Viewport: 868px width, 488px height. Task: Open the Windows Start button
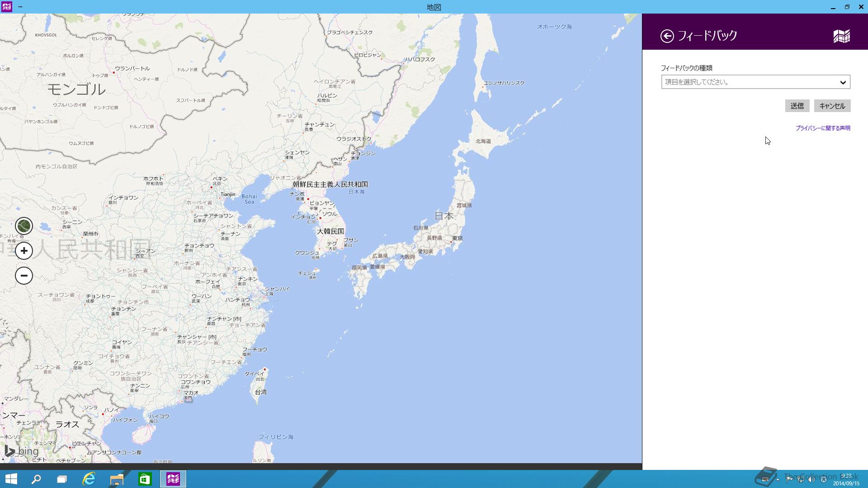coord(11,479)
